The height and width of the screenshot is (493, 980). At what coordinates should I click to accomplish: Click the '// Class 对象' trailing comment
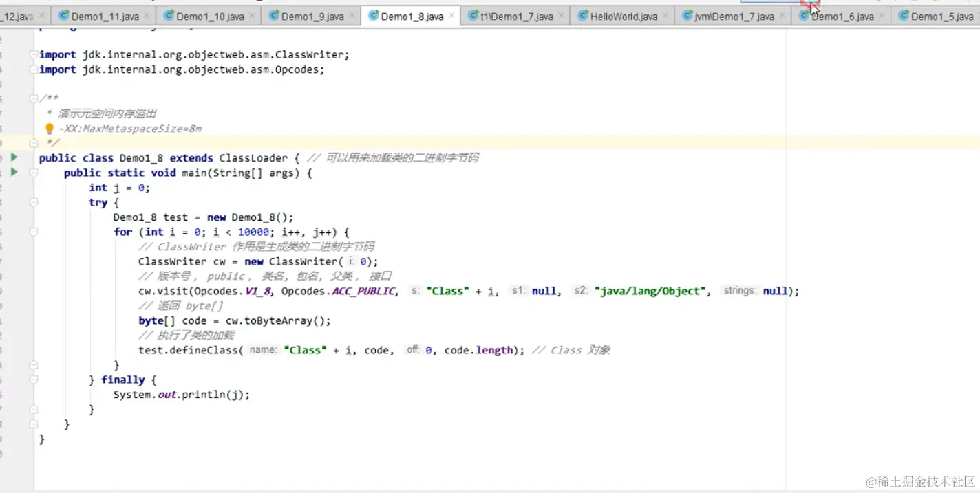(x=571, y=350)
